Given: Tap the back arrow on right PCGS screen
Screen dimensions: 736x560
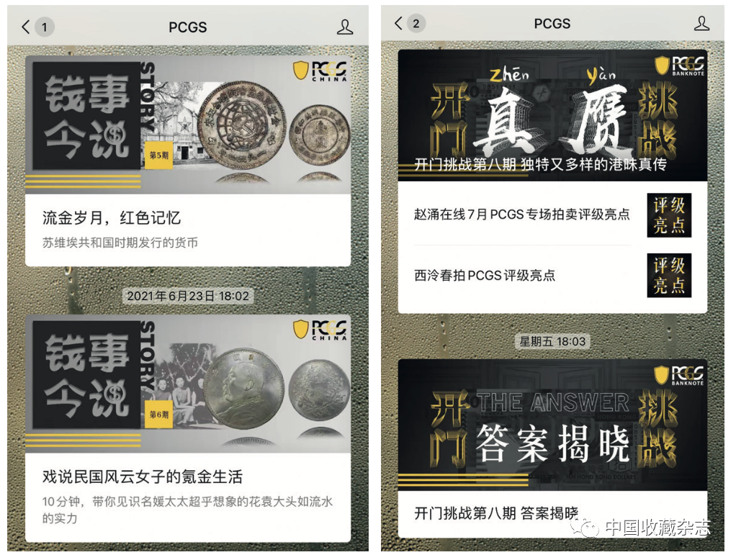Looking at the screenshot, I should [398, 23].
